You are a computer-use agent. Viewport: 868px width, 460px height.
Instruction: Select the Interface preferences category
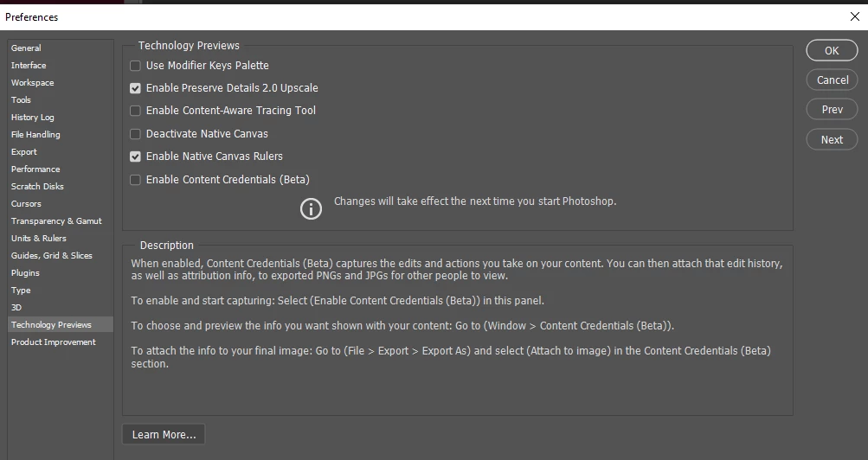point(61,65)
